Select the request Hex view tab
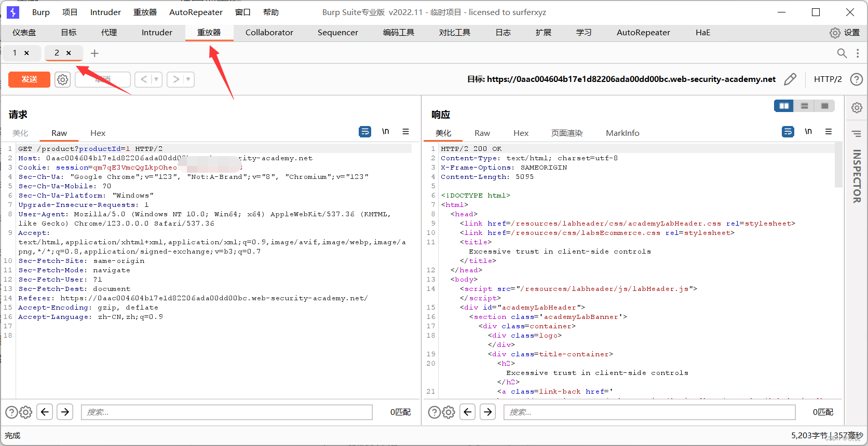This screenshot has width=868, height=446. [98, 133]
